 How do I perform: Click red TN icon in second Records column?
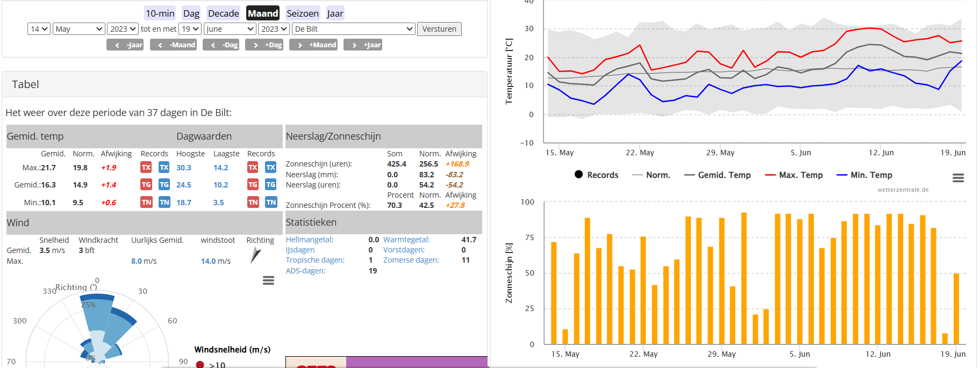click(253, 203)
